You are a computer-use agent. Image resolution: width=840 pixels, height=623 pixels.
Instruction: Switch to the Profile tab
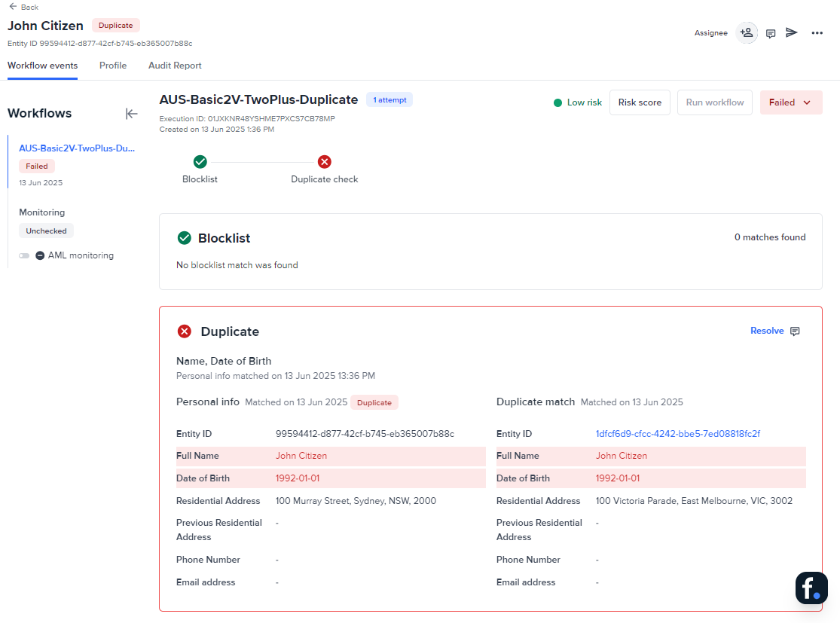(x=113, y=66)
